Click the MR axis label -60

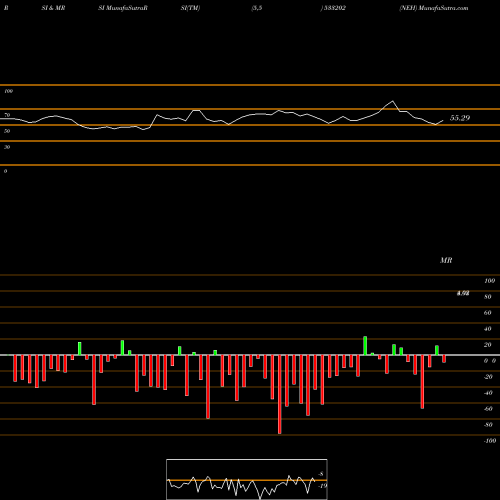point(488,409)
